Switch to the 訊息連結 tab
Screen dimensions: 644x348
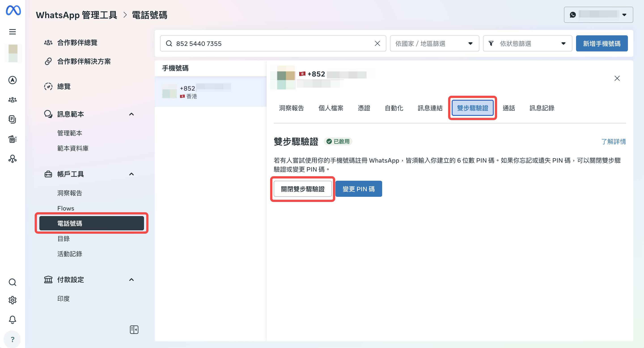(430, 108)
